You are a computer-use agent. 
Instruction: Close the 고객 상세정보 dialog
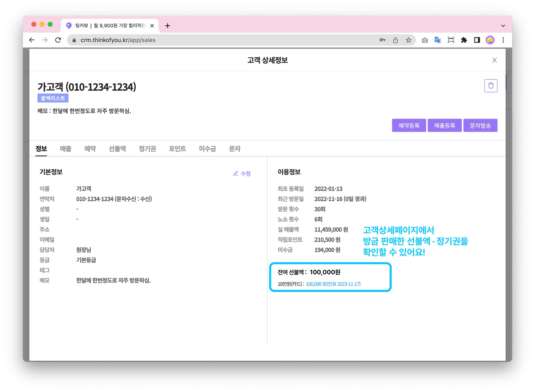tap(494, 60)
